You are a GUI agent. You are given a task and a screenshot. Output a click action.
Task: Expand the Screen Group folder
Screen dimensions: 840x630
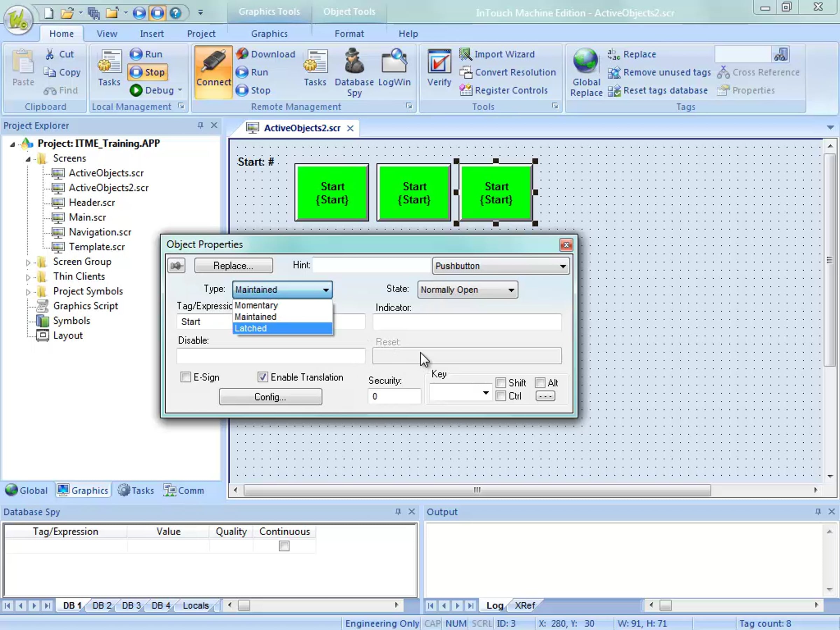(x=28, y=262)
